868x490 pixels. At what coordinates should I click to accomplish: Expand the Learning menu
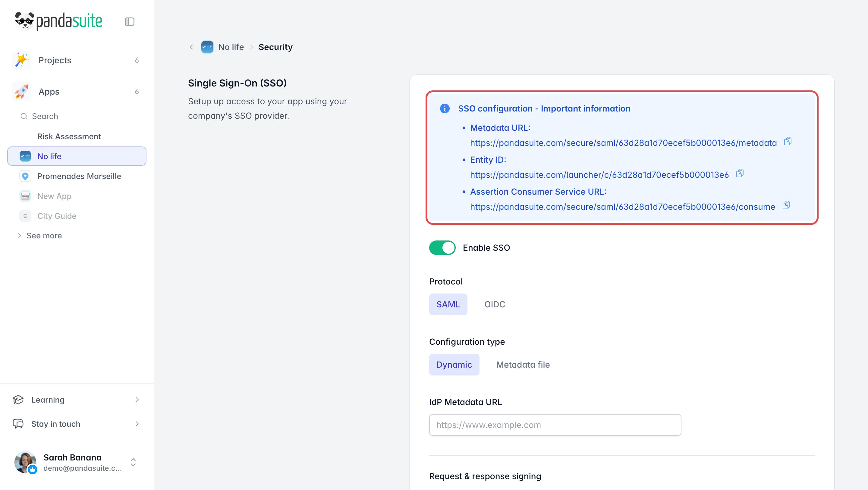[77, 400]
